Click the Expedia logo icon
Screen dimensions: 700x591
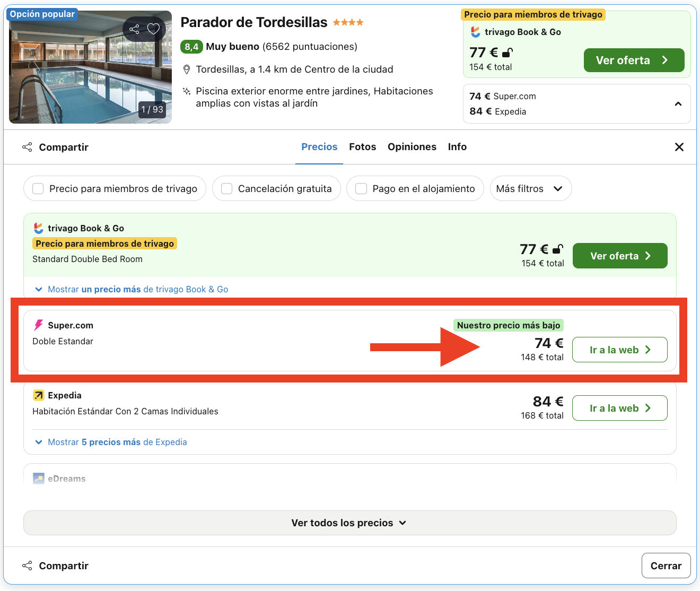38,395
